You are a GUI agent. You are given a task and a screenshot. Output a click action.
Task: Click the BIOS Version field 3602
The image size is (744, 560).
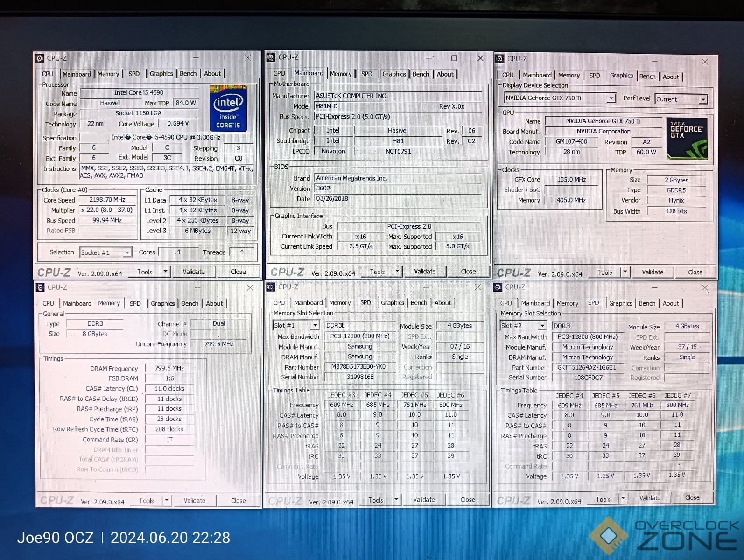[x=398, y=189]
